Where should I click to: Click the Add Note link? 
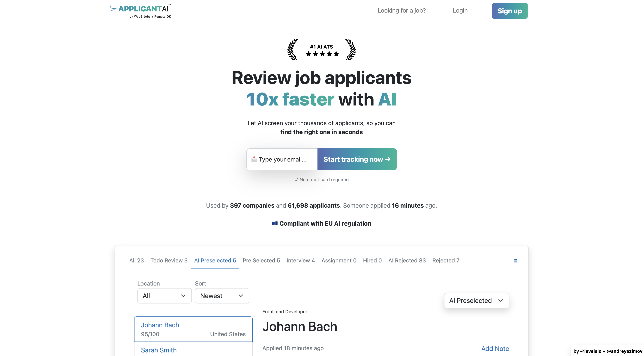(x=495, y=349)
